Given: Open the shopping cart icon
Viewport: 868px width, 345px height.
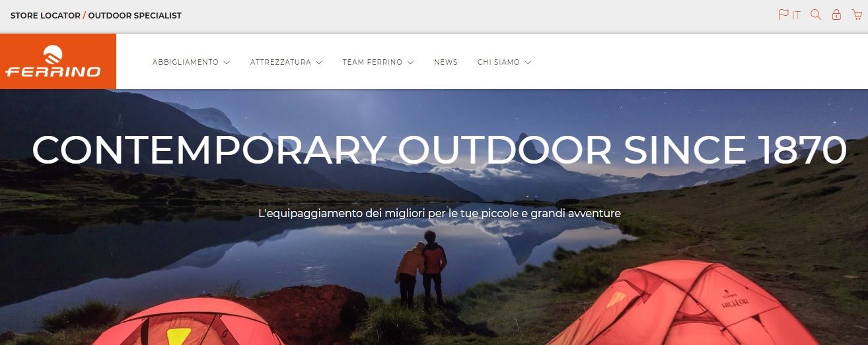Looking at the screenshot, I should click(857, 15).
